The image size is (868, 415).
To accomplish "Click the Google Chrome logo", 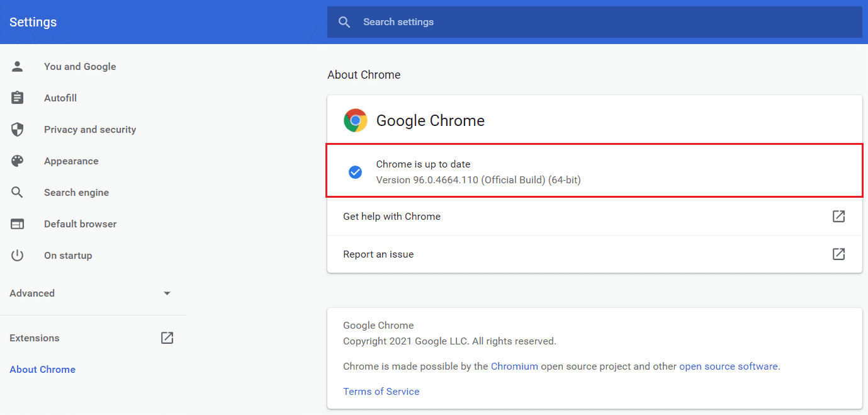I will (x=355, y=120).
